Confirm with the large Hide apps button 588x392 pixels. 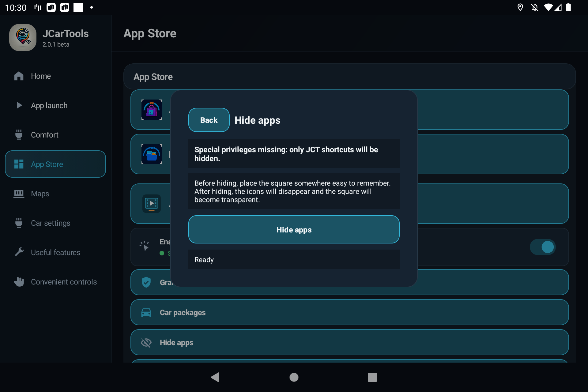pyautogui.click(x=294, y=230)
